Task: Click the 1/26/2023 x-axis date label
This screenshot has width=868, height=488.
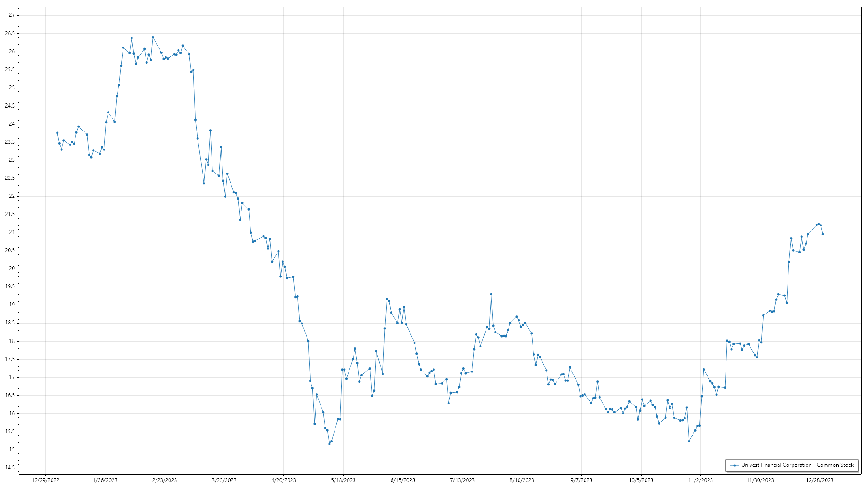Action: click(105, 480)
